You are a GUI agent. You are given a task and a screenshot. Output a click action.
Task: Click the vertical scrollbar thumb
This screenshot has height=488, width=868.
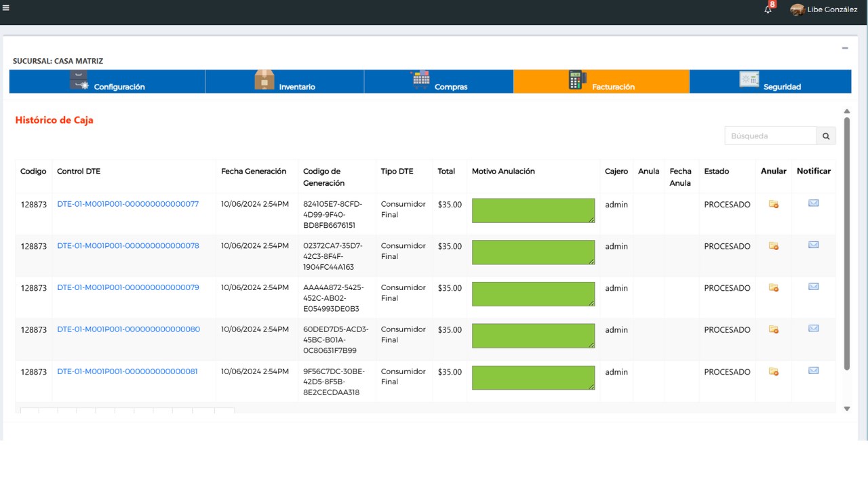pos(846,243)
